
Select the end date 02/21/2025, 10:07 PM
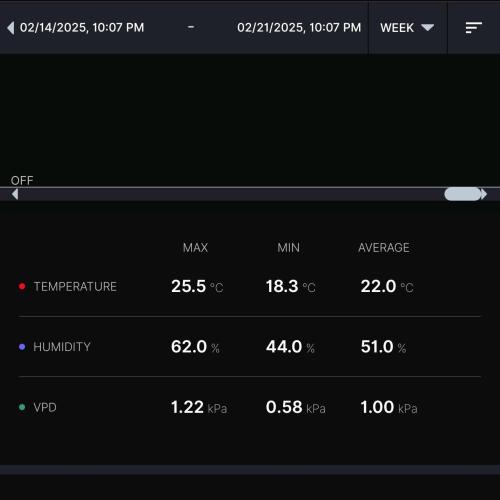click(x=299, y=28)
